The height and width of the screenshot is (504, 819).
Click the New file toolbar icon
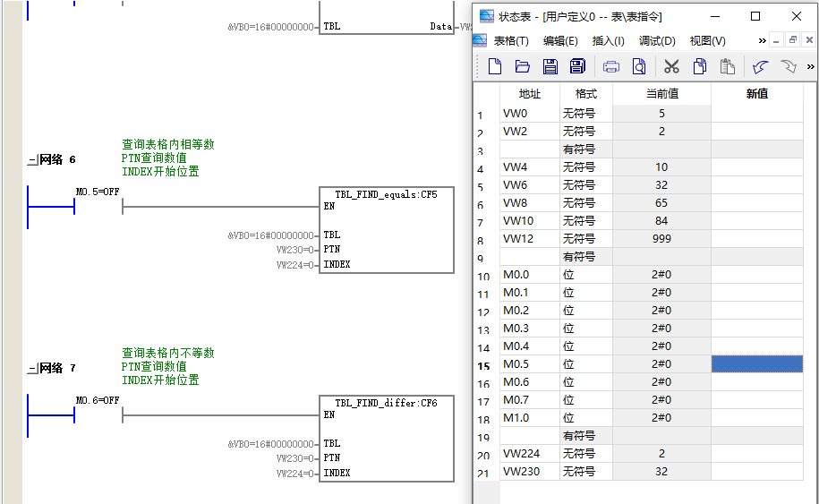coord(495,67)
